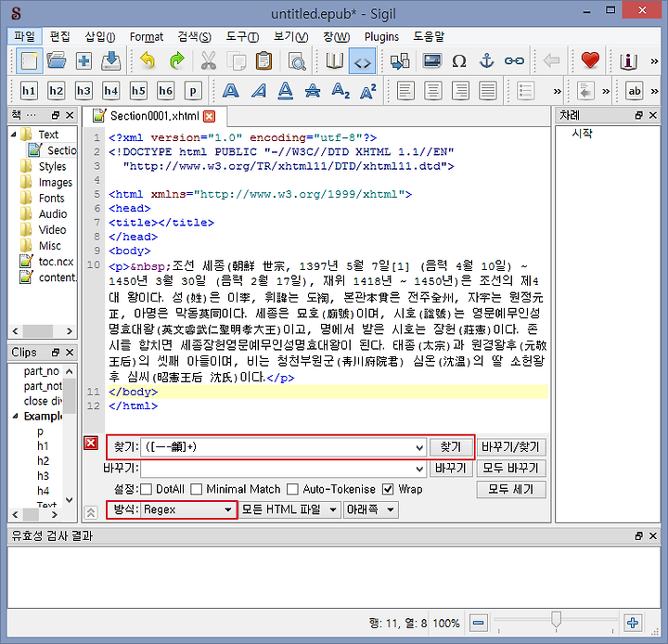Enable Minimal Match option
The height and width of the screenshot is (644, 668).
click(x=197, y=489)
